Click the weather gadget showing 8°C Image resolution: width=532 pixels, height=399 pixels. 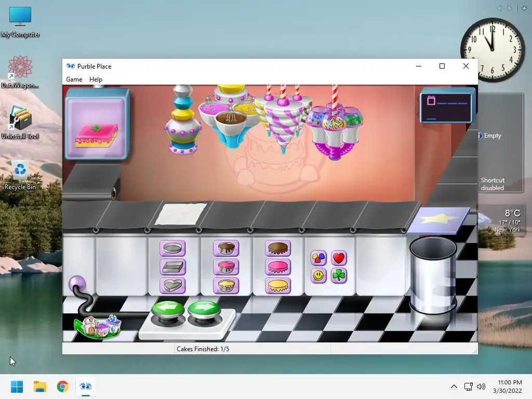[x=501, y=221]
